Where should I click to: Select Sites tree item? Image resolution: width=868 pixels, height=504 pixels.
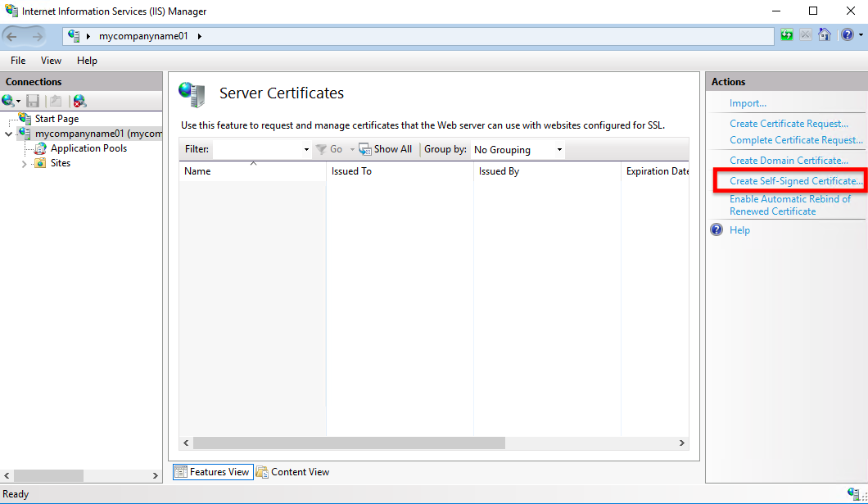pos(61,163)
